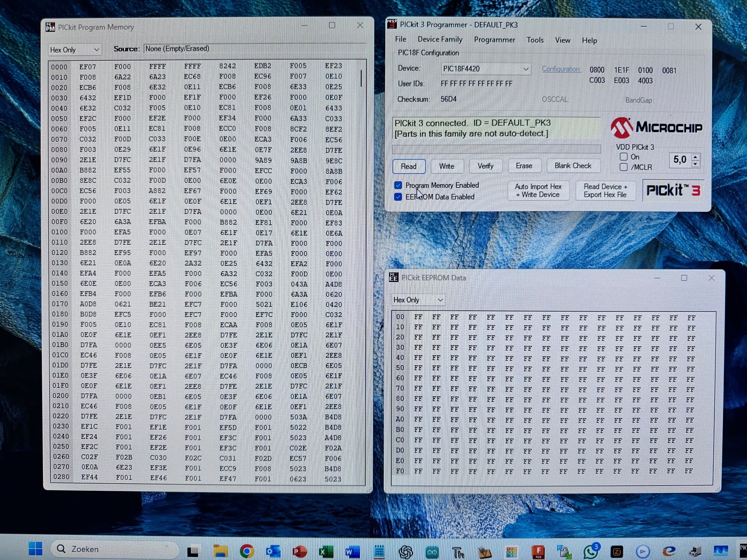Click the VDD value field 5,0

coord(680,160)
